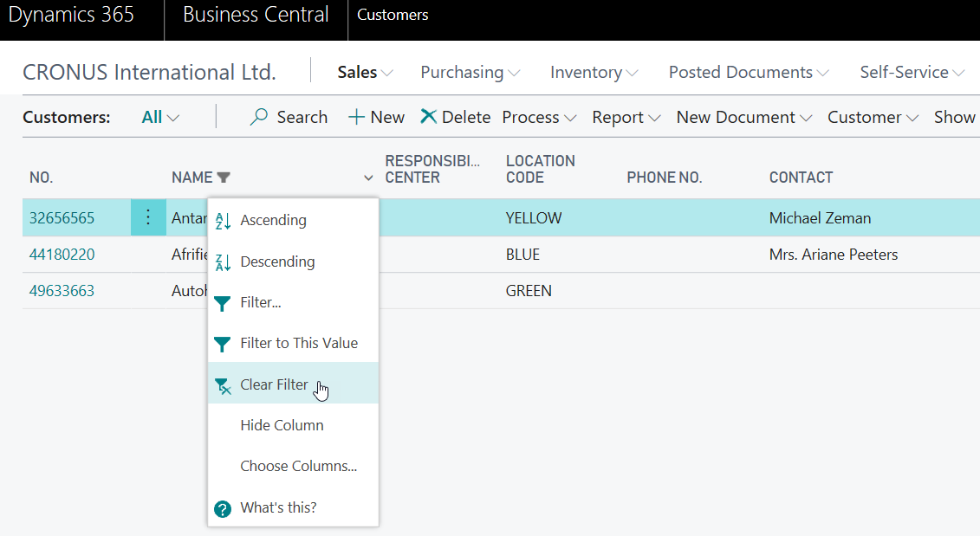Screen dimensions: 980x536
Task: Click the Customers: list label
Action: click(x=66, y=117)
